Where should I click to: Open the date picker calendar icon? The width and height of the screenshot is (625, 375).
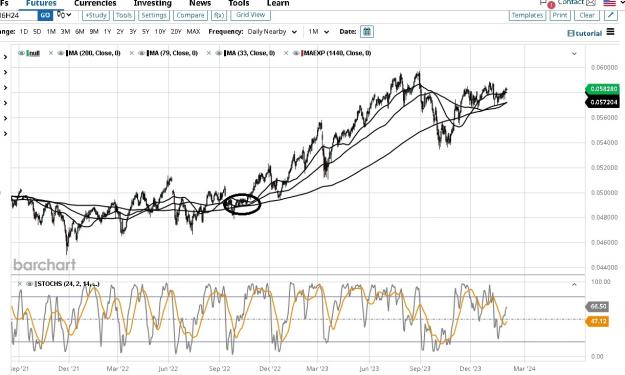tap(367, 31)
